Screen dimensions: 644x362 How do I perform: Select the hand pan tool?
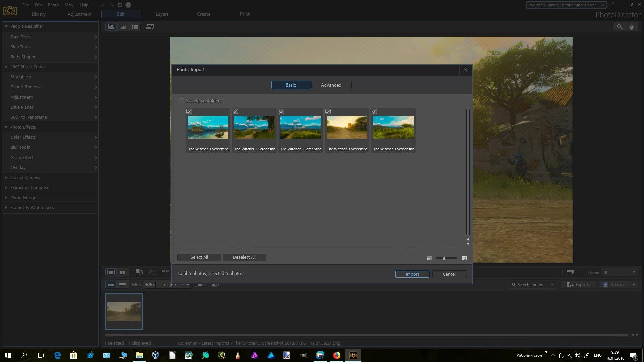point(632,27)
